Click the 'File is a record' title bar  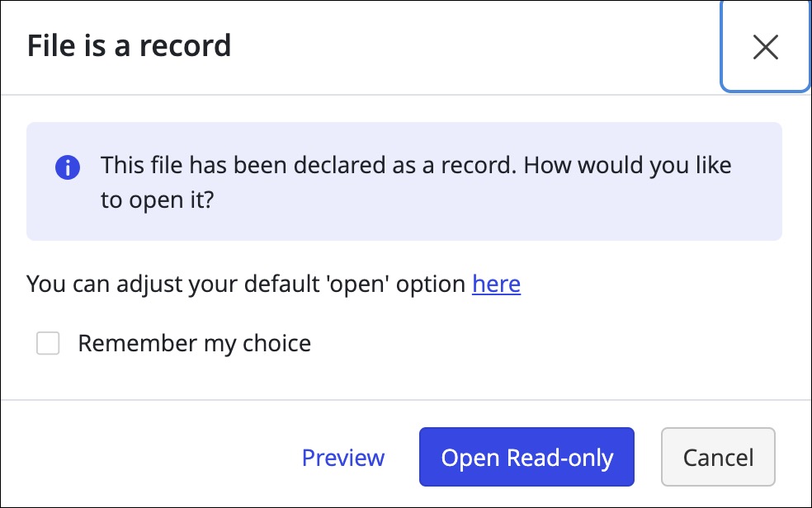point(129,45)
